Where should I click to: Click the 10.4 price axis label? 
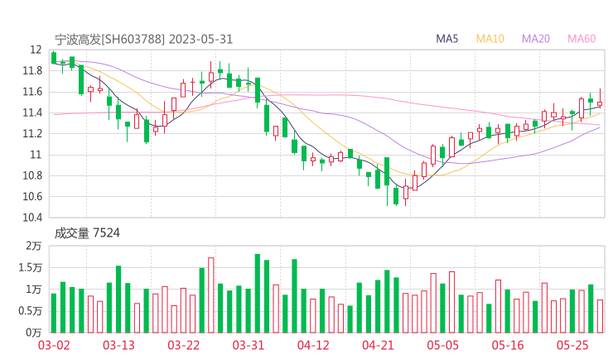point(32,218)
